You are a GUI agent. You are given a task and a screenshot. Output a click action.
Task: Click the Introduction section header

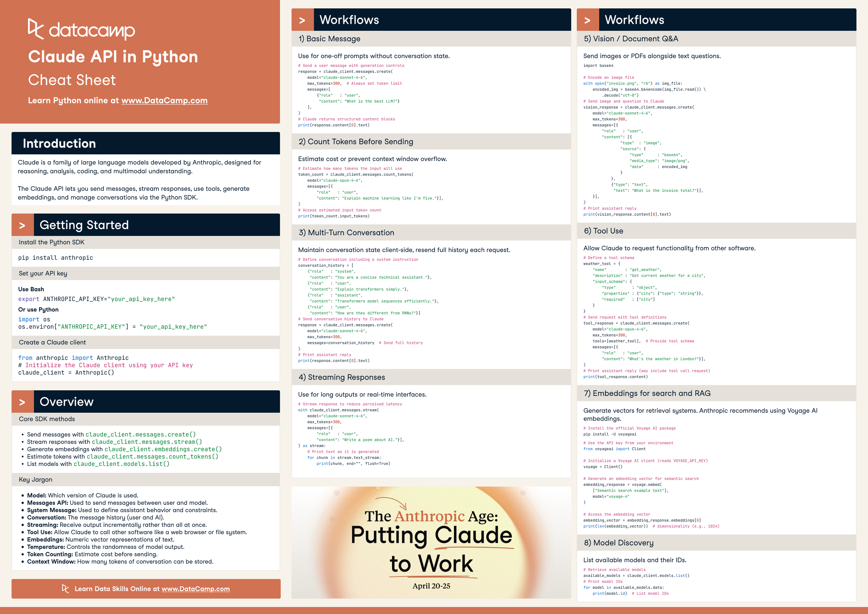click(x=146, y=143)
